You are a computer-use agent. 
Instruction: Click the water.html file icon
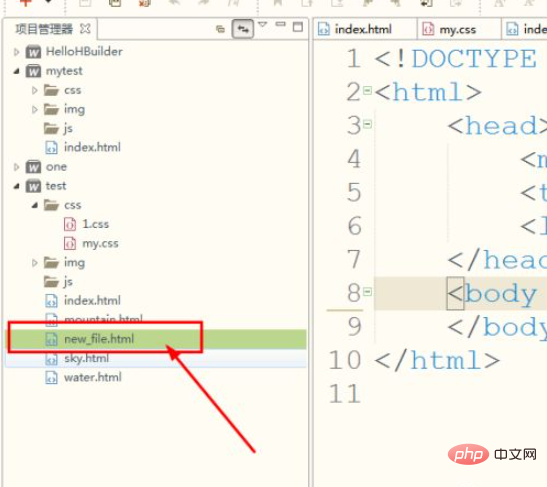52,377
